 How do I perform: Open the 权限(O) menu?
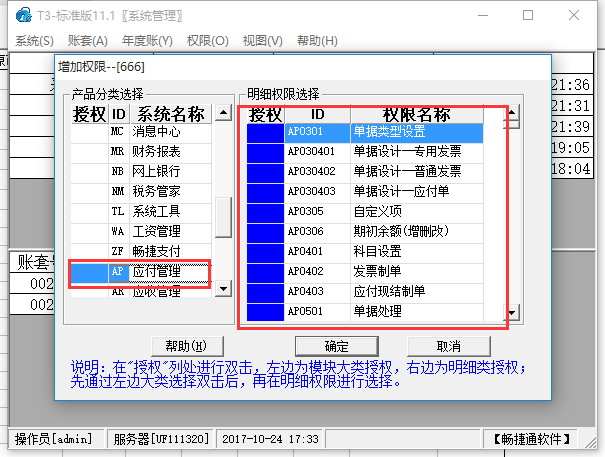coord(208,41)
